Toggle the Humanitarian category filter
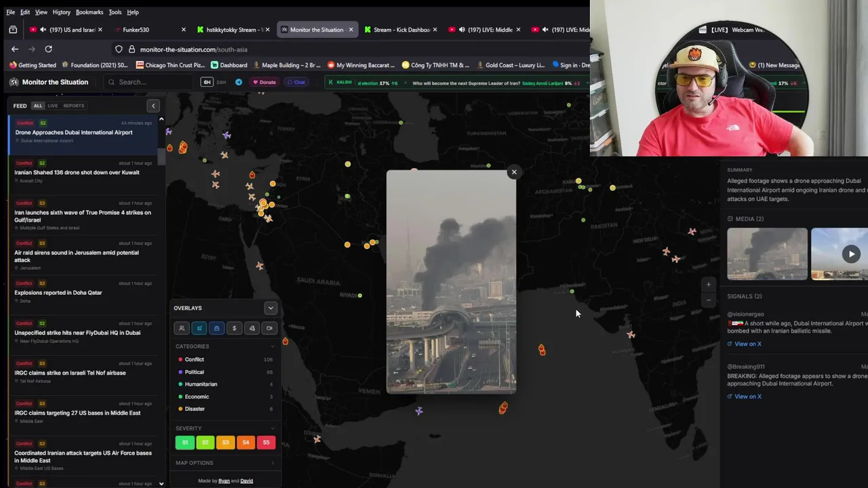 (x=225, y=384)
